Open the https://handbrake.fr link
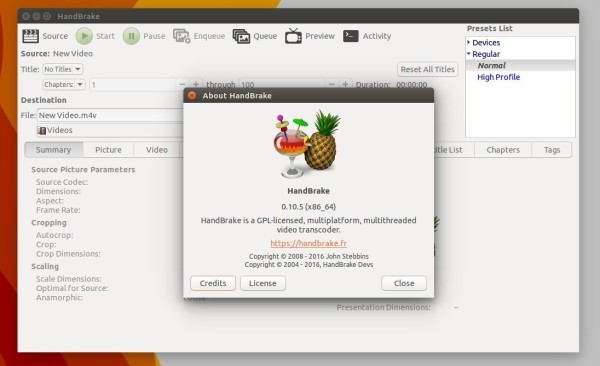 (x=308, y=243)
